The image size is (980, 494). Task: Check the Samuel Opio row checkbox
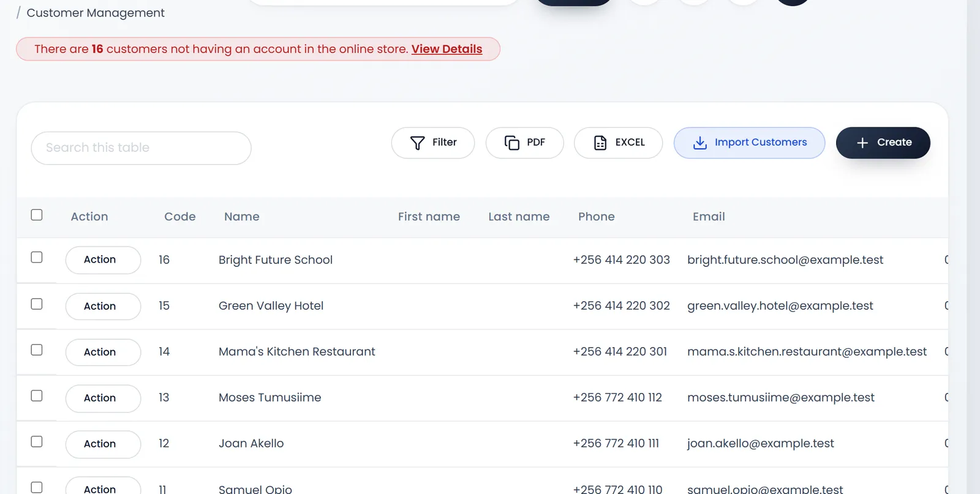pos(37,487)
